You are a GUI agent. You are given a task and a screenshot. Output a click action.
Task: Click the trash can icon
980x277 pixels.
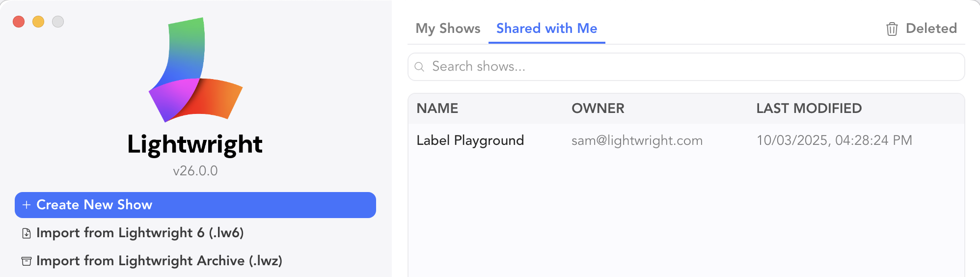(x=892, y=29)
